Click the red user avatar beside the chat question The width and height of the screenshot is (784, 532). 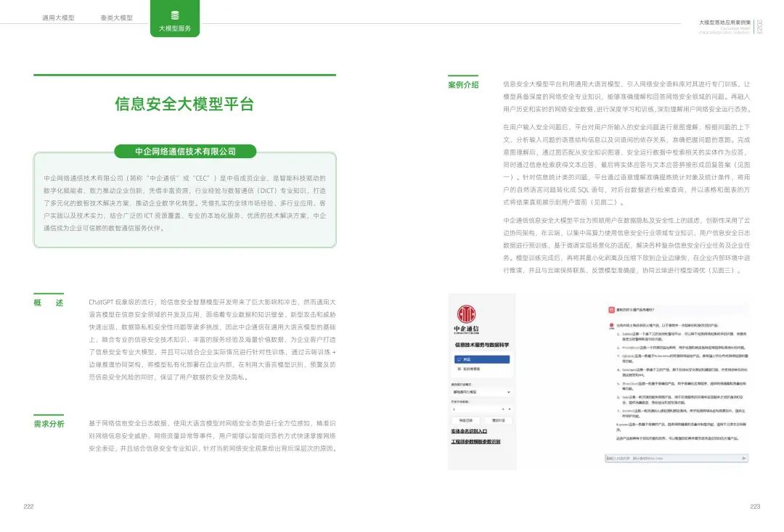611,310
